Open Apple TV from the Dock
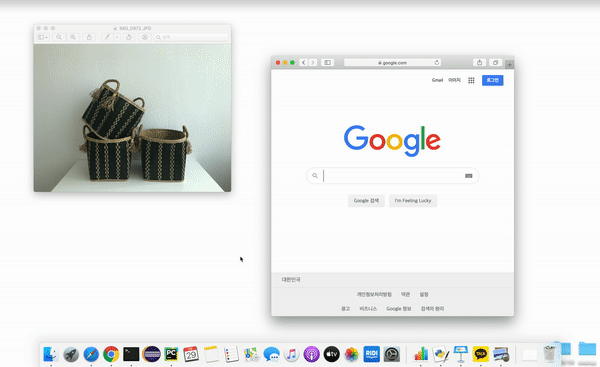Image resolution: width=600 pixels, height=367 pixels. (331, 354)
